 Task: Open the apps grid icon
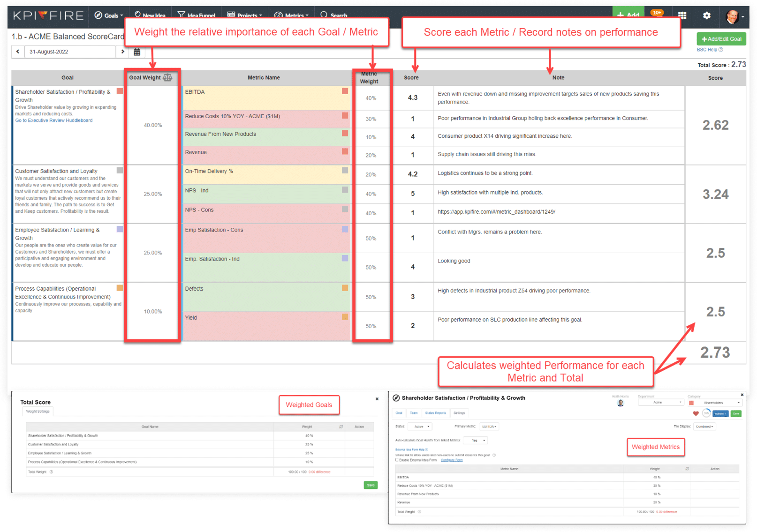tap(682, 15)
